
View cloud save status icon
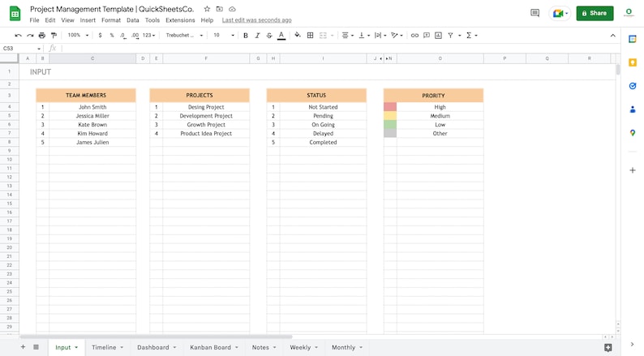click(x=232, y=9)
